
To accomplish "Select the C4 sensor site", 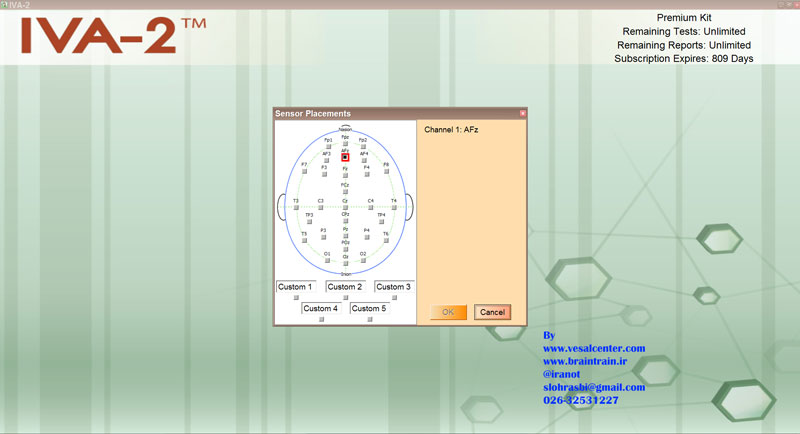I will pyautogui.click(x=370, y=207).
